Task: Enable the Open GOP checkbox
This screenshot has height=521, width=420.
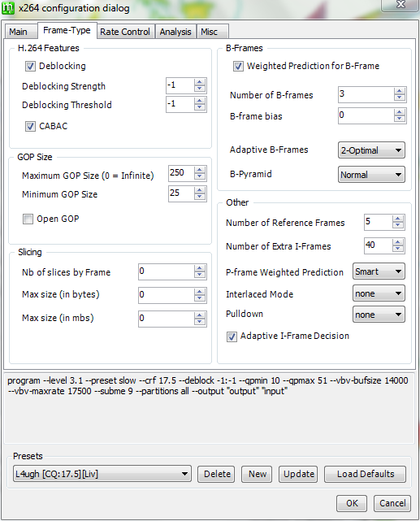Action: coord(28,219)
